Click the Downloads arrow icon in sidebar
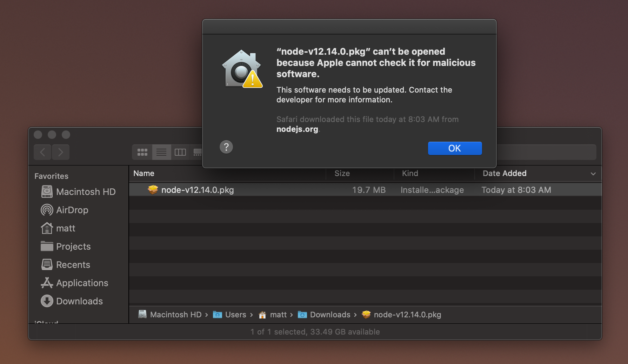 [x=47, y=301]
